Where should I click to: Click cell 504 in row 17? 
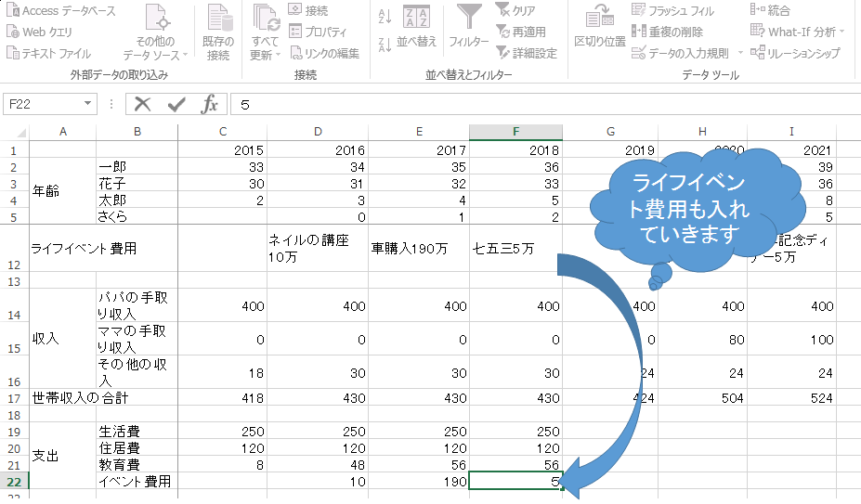pos(702,398)
